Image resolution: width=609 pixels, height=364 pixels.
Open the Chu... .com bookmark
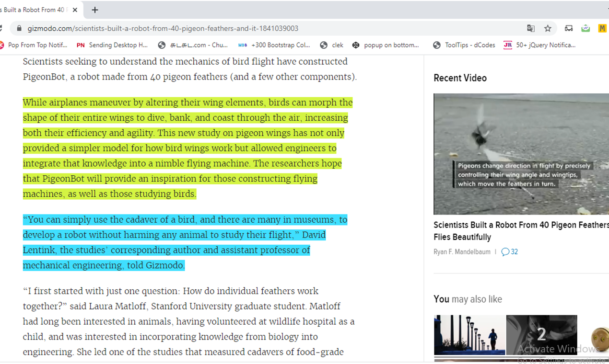pyautogui.click(x=193, y=45)
